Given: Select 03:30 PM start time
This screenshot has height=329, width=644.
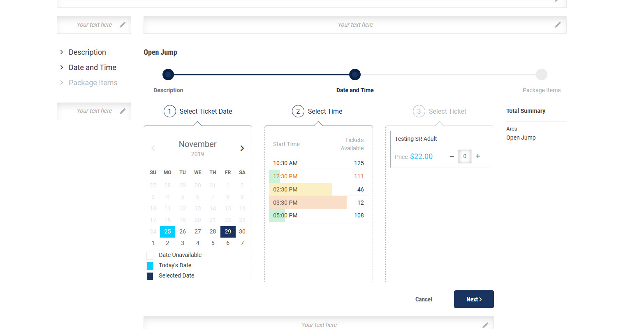Looking at the screenshot, I should (x=319, y=203).
